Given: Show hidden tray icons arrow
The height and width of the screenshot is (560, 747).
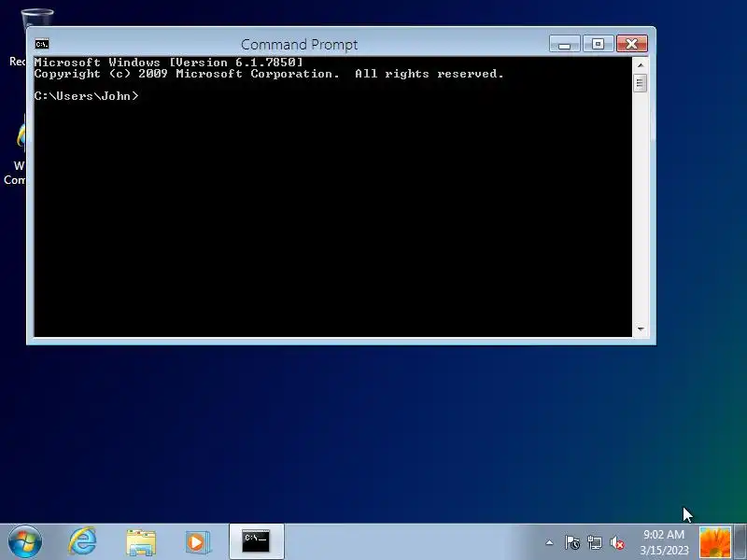Looking at the screenshot, I should (549, 542).
